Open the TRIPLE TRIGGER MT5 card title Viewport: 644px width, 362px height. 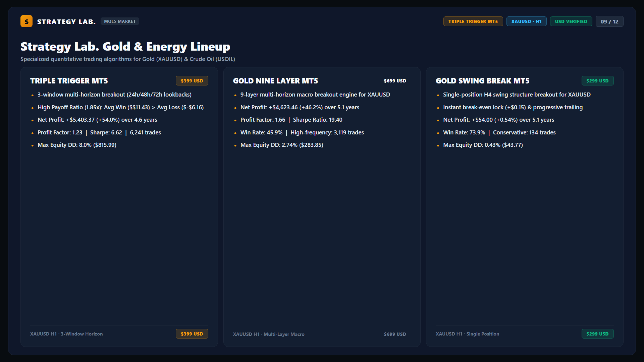(69, 81)
